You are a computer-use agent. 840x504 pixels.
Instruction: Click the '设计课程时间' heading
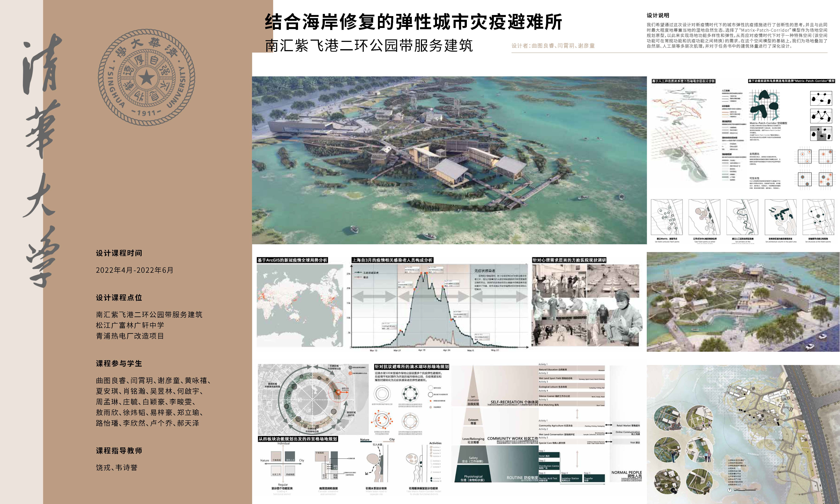[x=119, y=253]
